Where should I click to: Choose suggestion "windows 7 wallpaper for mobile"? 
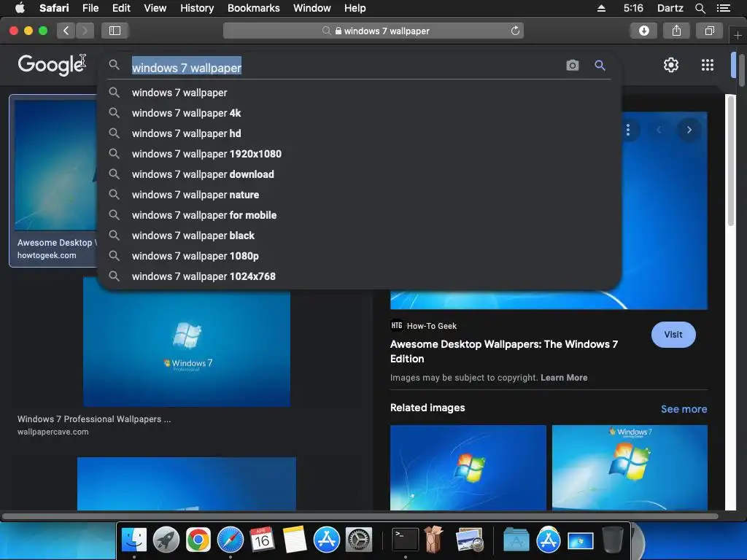coord(360,215)
